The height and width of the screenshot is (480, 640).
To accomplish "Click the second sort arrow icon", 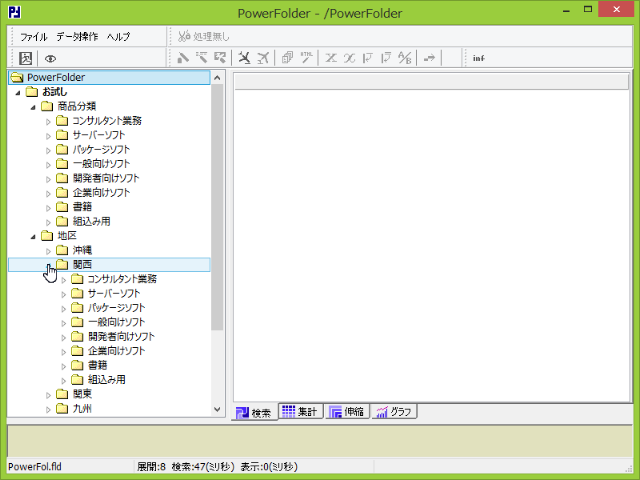I will coord(386,58).
